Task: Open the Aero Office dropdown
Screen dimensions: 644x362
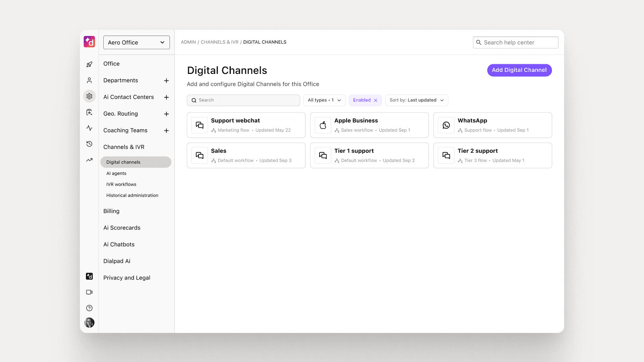Action: pos(136,42)
